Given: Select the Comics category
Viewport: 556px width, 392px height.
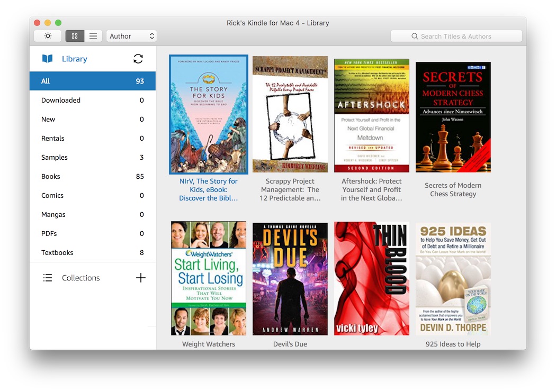Looking at the screenshot, I should click(x=93, y=195).
